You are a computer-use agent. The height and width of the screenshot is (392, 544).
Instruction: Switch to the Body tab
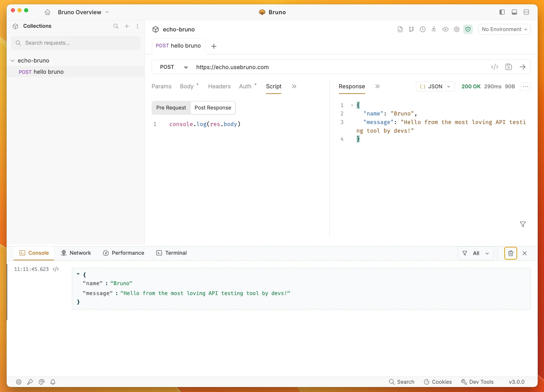click(x=187, y=86)
